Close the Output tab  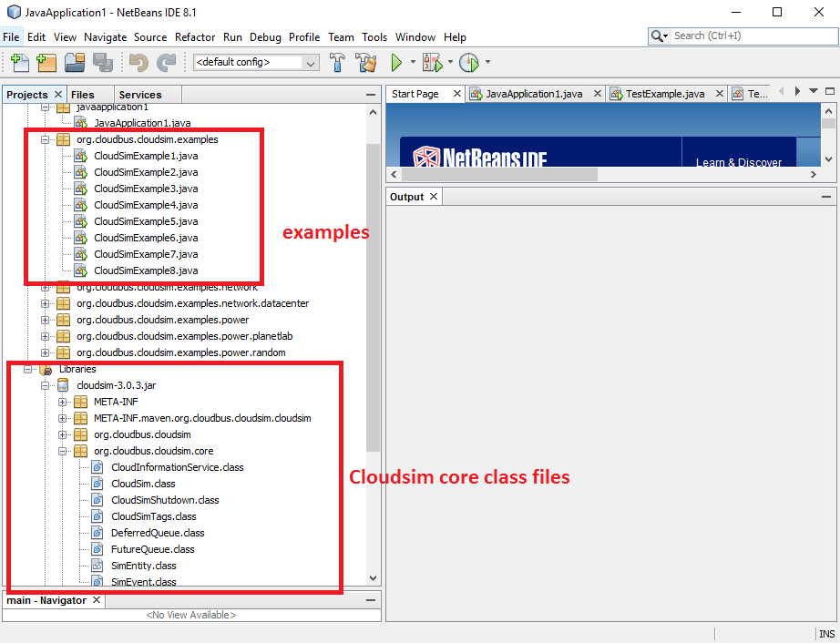434,197
